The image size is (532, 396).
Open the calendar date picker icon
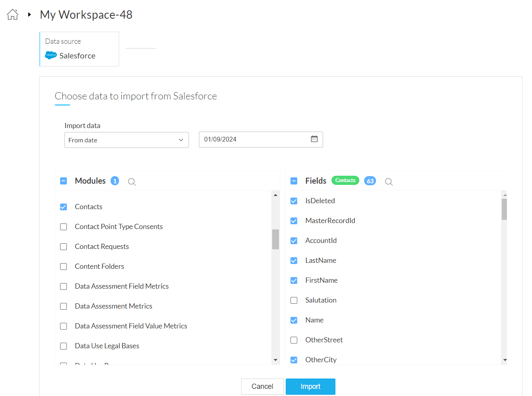314,139
